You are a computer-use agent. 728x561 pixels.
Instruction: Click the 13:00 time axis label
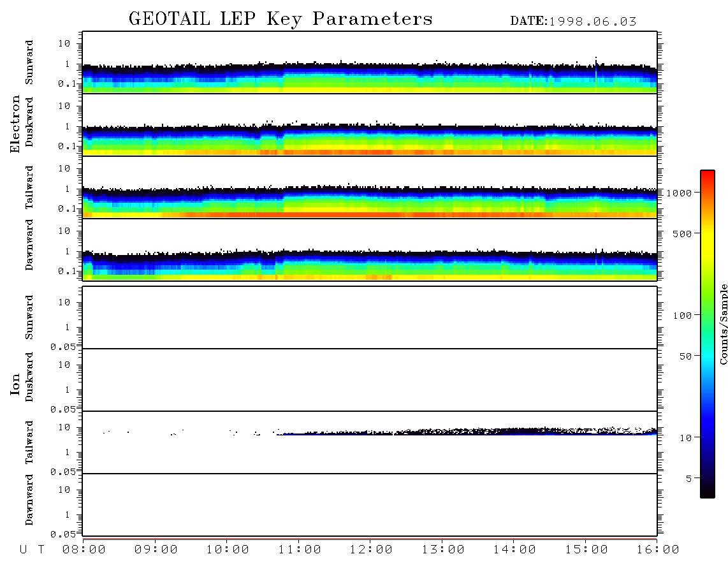pyautogui.click(x=443, y=550)
